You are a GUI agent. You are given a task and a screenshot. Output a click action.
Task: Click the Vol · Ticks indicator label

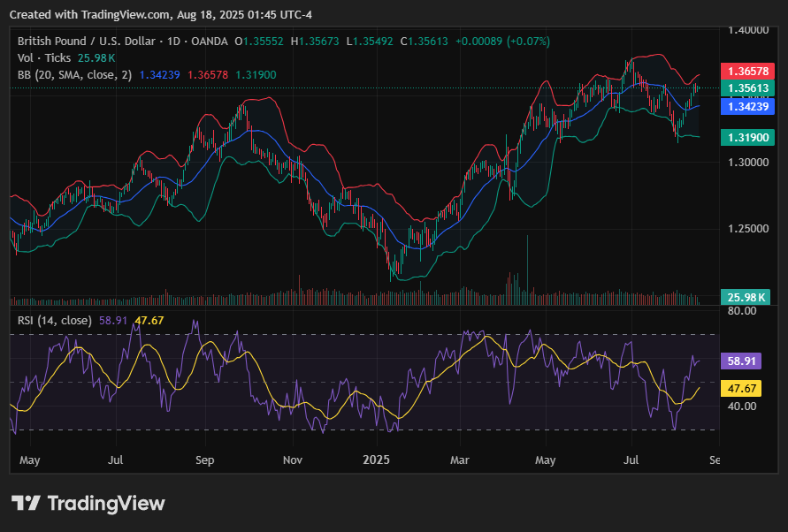(x=44, y=57)
